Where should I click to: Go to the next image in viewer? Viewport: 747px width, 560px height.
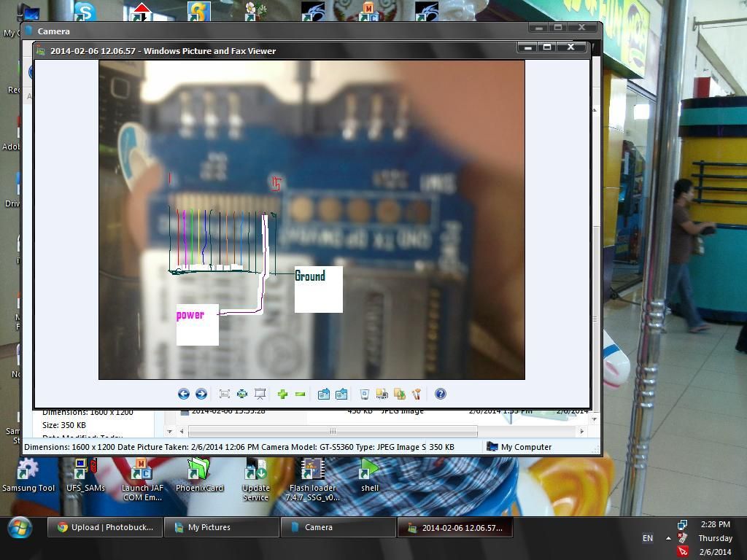(x=201, y=394)
